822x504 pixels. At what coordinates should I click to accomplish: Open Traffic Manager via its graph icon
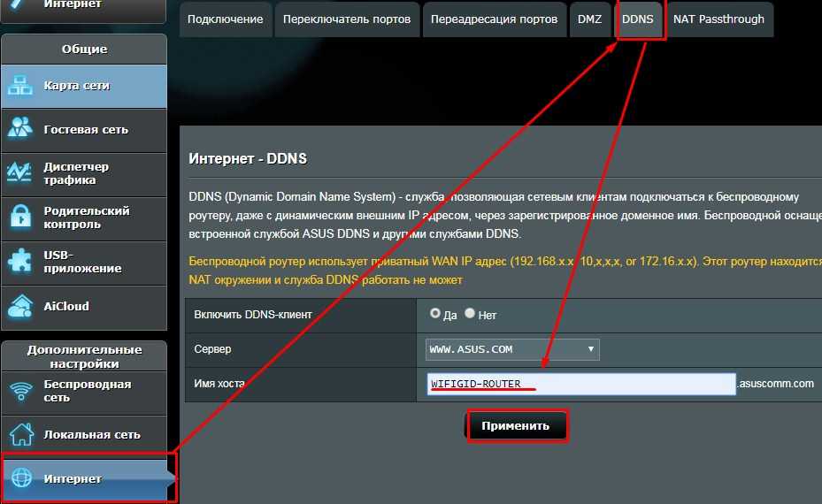[x=20, y=173]
